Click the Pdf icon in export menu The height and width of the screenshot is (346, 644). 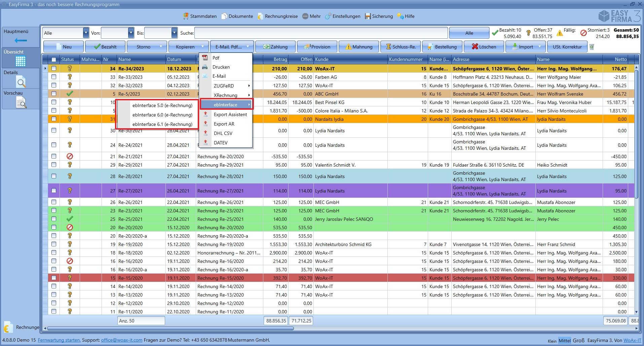point(205,58)
